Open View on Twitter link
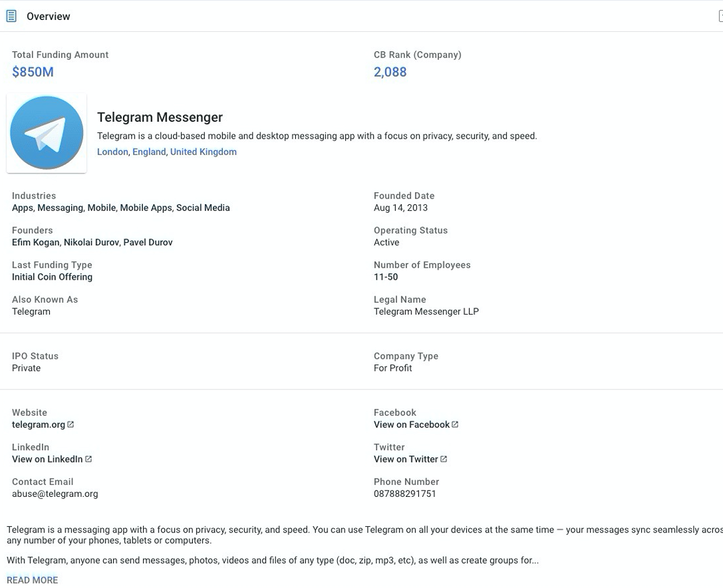 coord(406,459)
